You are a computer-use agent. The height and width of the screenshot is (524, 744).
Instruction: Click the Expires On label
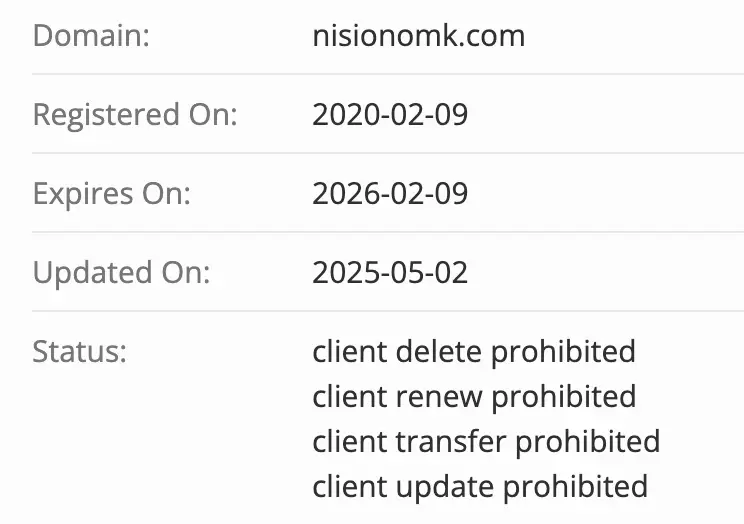click(112, 193)
